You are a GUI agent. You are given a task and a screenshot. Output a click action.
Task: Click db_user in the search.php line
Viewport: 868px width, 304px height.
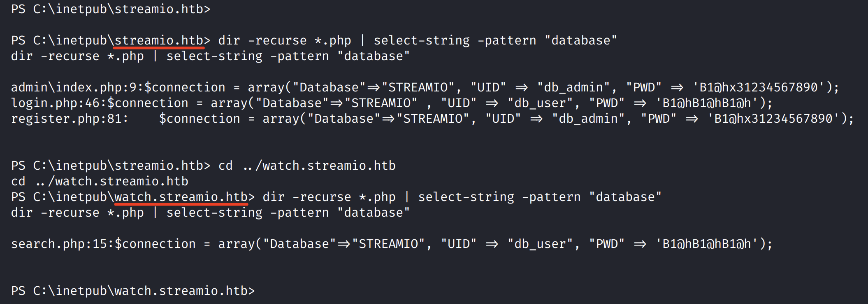pos(540,244)
